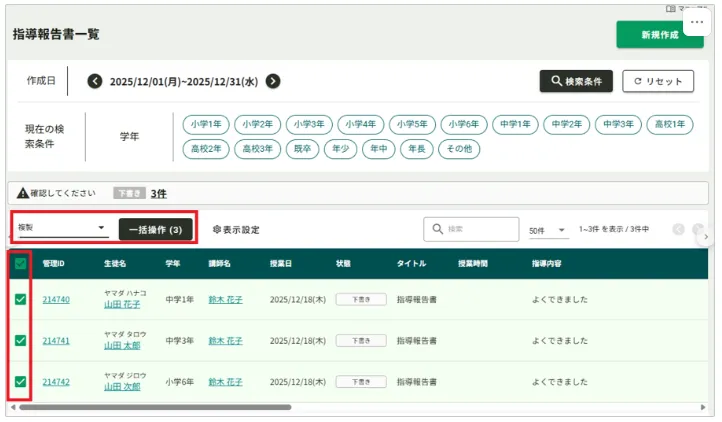Click the three-dot more options icon
The height and width of the screenshot is (422, 722).
coord(697,21)
